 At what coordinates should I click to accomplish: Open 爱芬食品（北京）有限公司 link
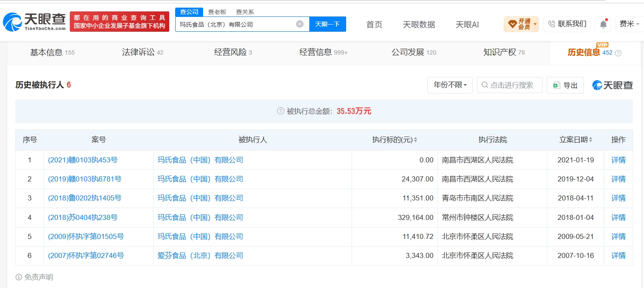[200, 255]
